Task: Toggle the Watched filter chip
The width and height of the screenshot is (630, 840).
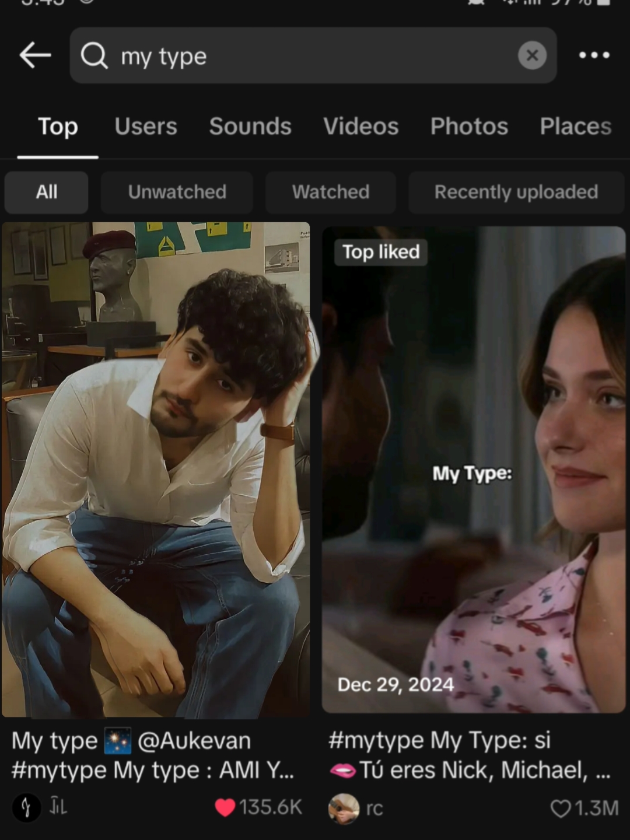Action: pos(331,192)
